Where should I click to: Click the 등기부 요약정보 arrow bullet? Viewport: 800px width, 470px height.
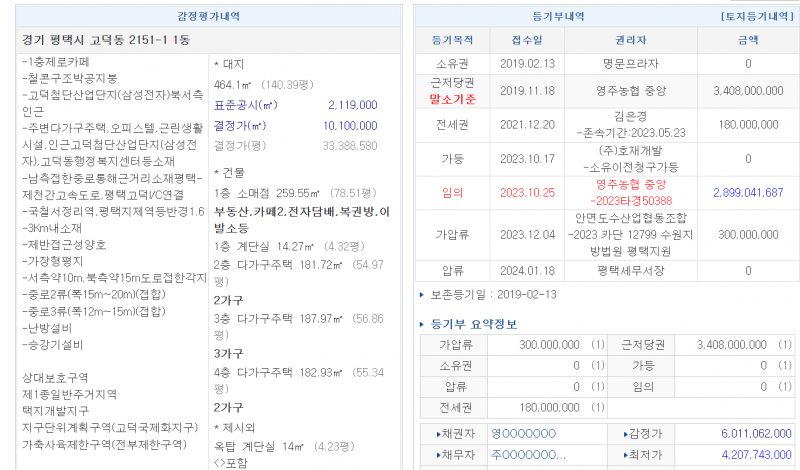(423, 323)
